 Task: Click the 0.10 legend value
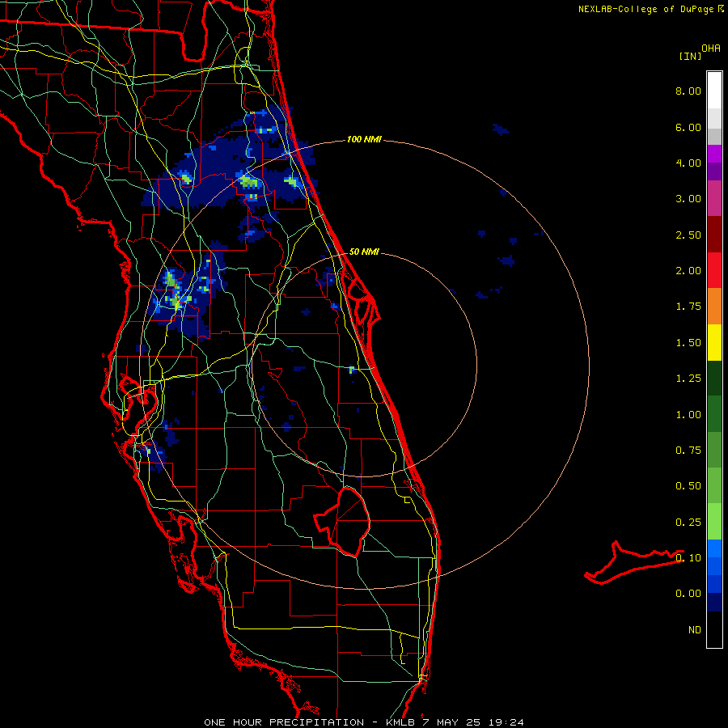[688, 558]
